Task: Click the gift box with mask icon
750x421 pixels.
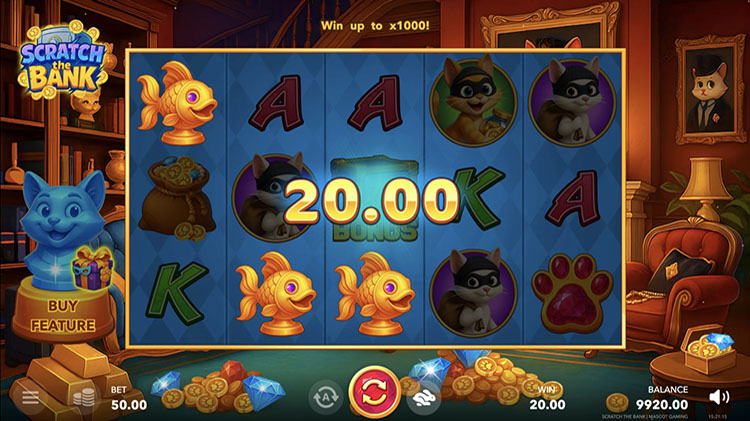Action: 93,268
